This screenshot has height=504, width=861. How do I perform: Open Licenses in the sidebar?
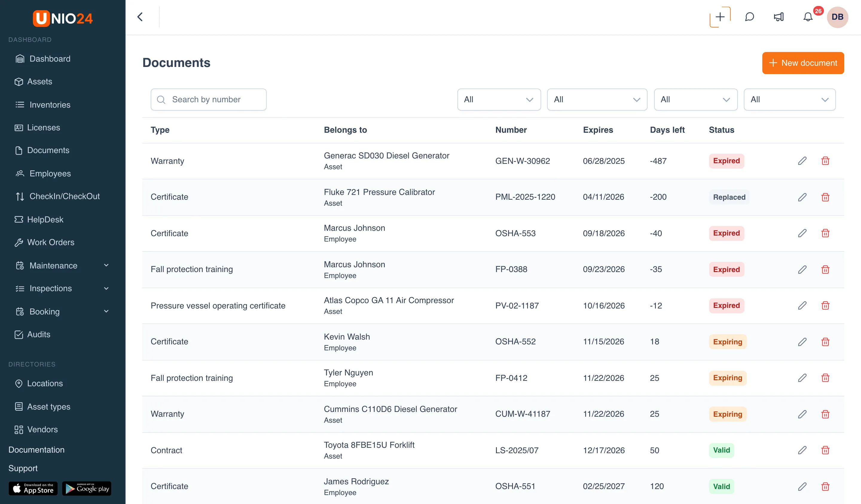[x=37, y=127]
